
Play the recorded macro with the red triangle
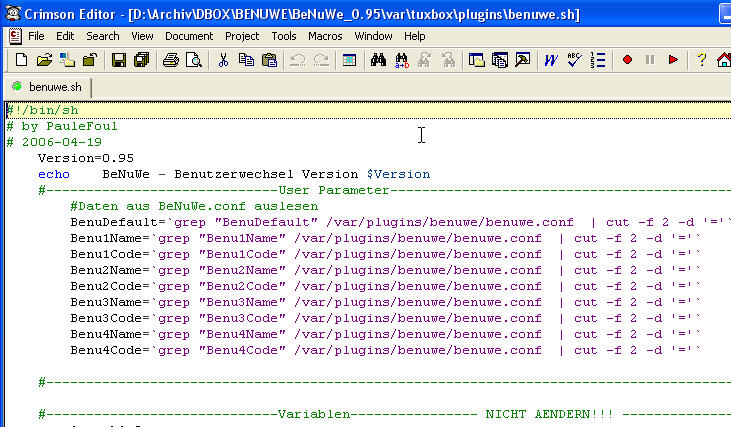673,61
